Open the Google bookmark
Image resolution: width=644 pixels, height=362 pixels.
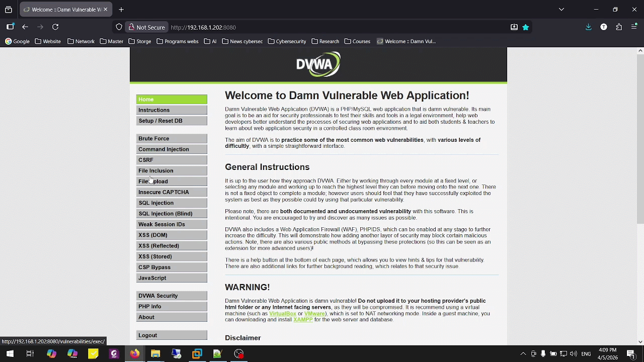[x=18, y=41]
